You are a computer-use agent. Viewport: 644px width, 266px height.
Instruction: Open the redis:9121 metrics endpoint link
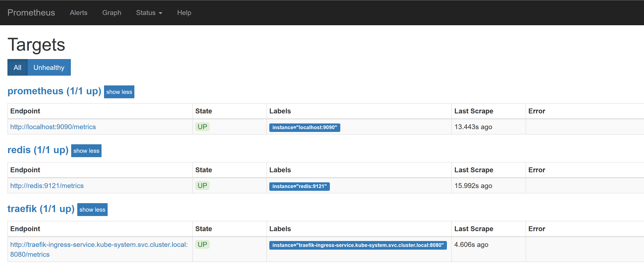click(x=47, y=186)
